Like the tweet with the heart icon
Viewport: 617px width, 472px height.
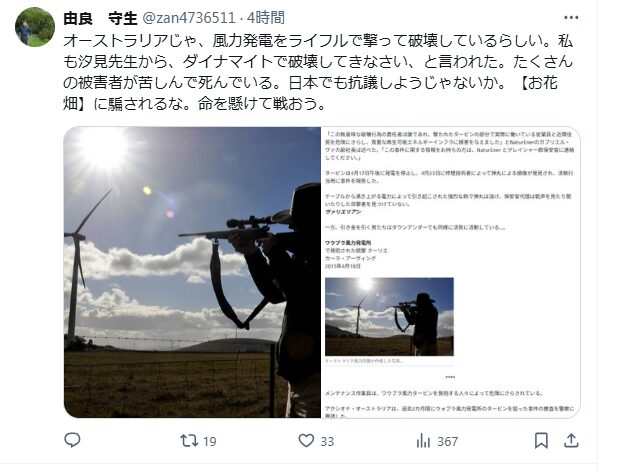click(x=306, y=441)
